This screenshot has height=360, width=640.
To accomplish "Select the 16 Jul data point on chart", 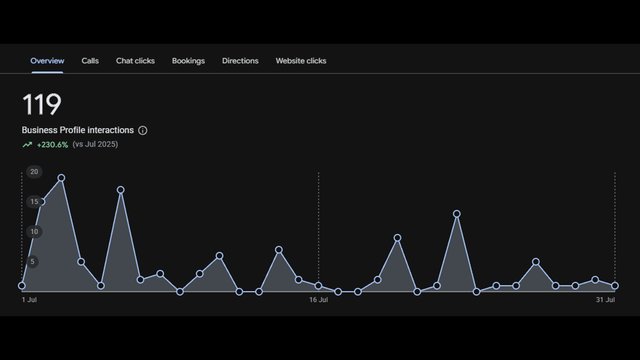I will point(318,286).
